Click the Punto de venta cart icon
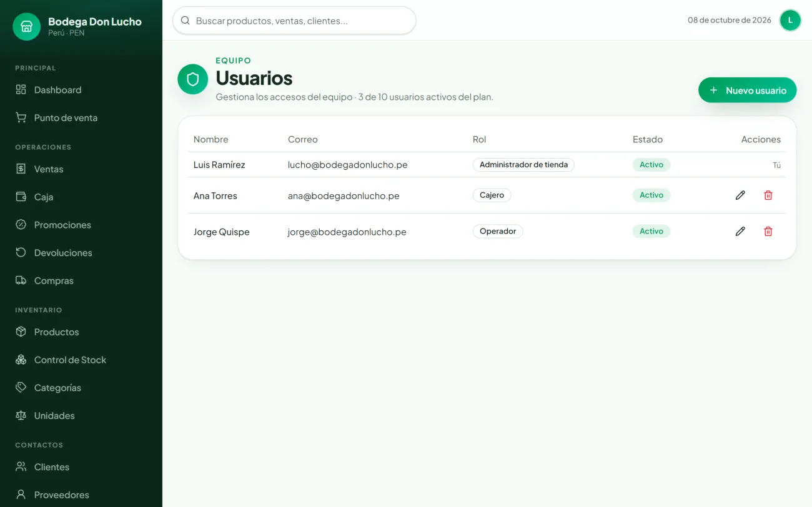The height and width of the screenshot is (507, 812). (21, 117)
